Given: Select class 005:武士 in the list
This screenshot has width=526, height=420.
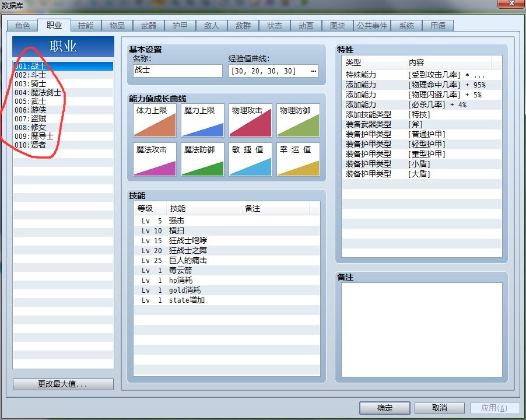Looking at the screenshot, I should pyautogui.click(x=63, y=101).
